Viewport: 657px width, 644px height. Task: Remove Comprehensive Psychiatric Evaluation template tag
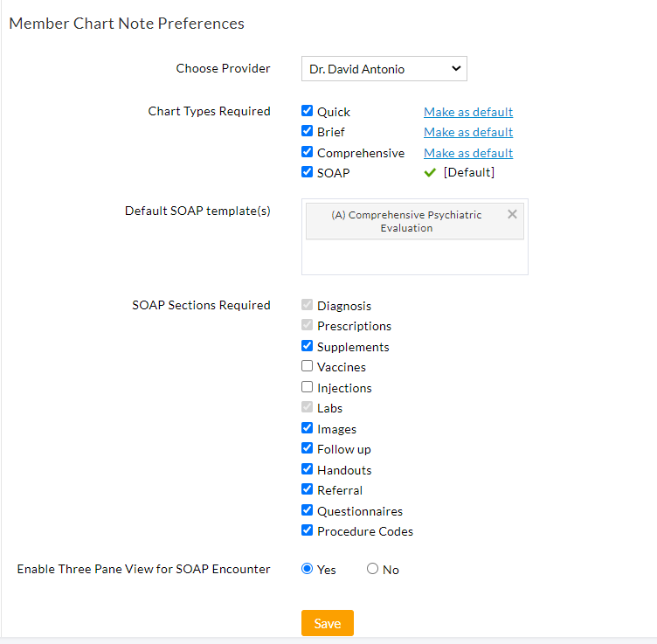coord(512,214)
